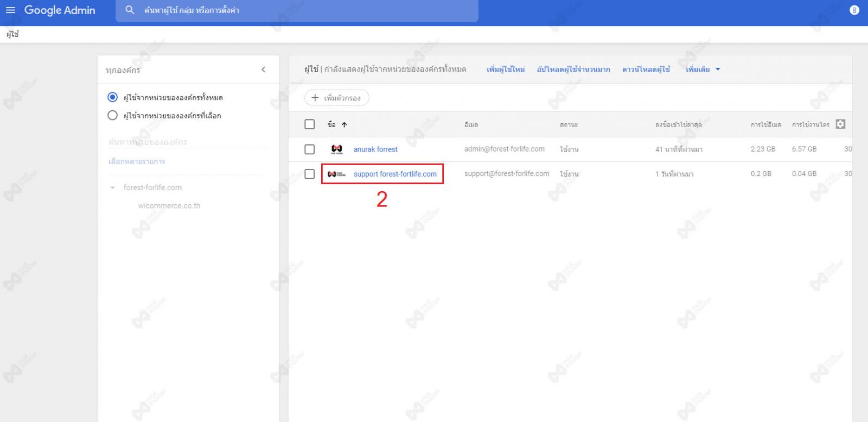868x422 pixels.
Task: Click Add new user link
Action: (506, 70)
